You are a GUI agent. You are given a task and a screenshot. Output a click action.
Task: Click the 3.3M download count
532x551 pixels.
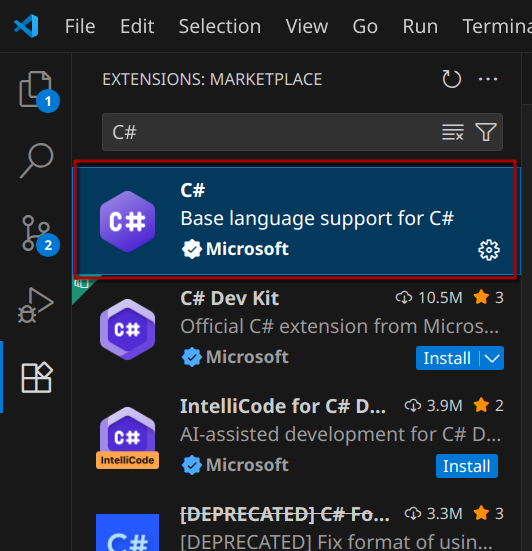point(434,514)
